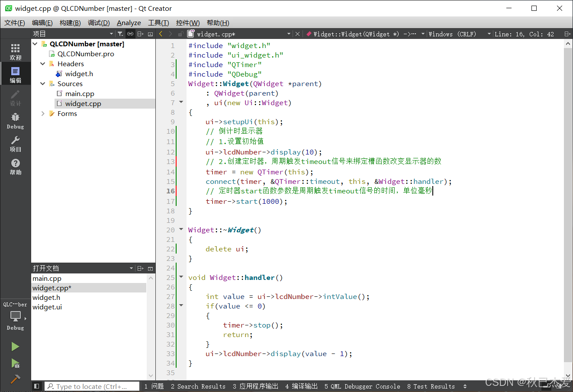Open the 工具(T) menu
Screen dimensions: 573x392
pyautogui.click(x=158, y=22)
